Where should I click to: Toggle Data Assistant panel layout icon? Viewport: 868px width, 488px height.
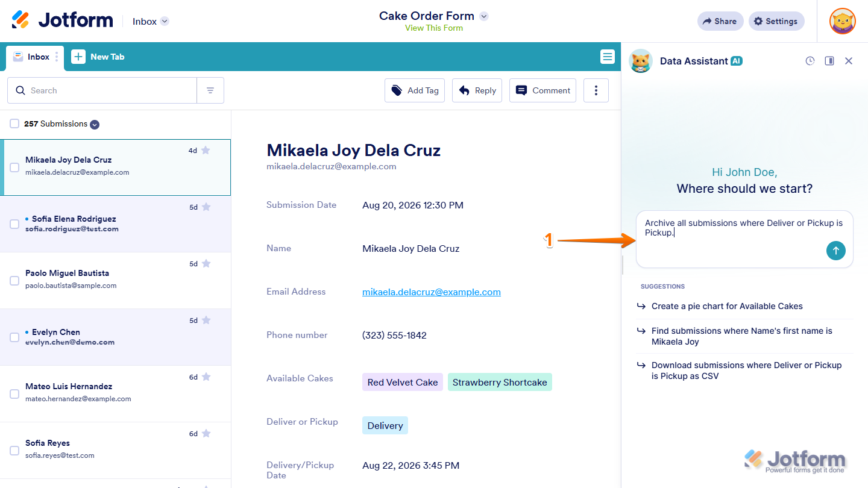tap(829, 61)
